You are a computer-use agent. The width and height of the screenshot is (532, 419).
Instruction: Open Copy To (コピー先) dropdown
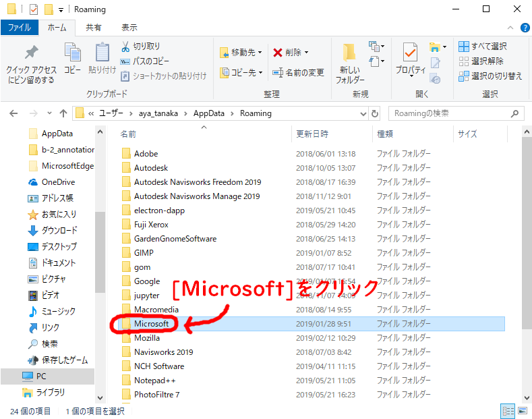(241, 72)
